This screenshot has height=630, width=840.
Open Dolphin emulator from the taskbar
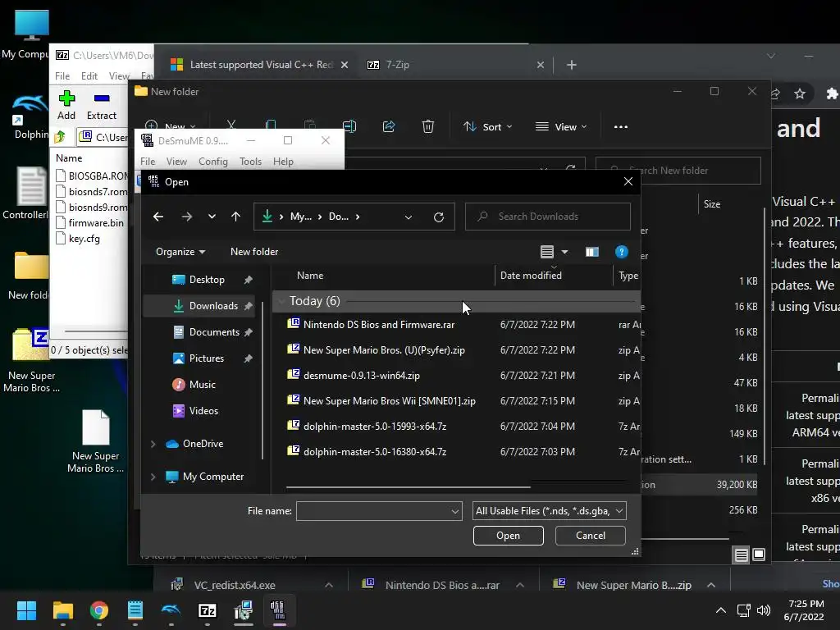point(171,610)
